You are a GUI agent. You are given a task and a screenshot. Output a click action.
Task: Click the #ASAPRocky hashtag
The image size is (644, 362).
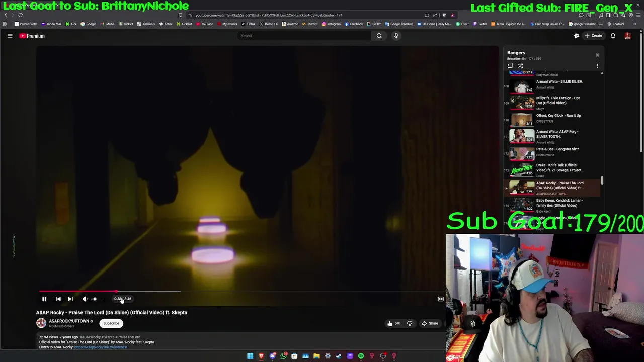(x=90, y=337)
